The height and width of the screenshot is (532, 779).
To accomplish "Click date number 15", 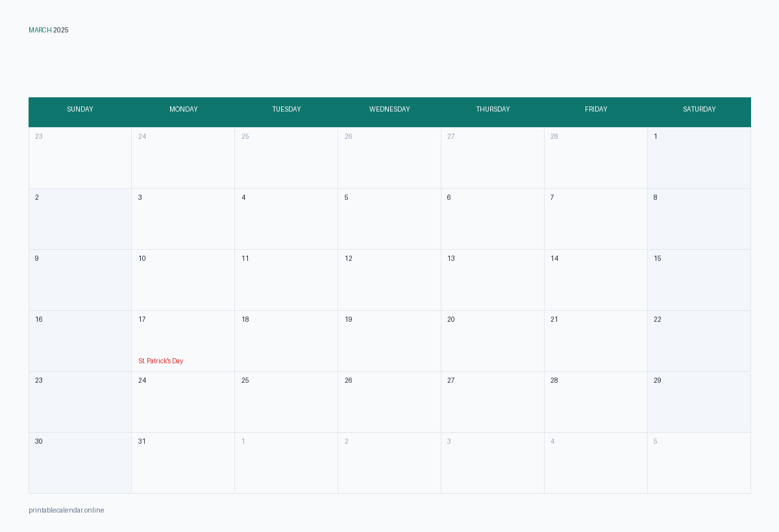I will point(658,259).
